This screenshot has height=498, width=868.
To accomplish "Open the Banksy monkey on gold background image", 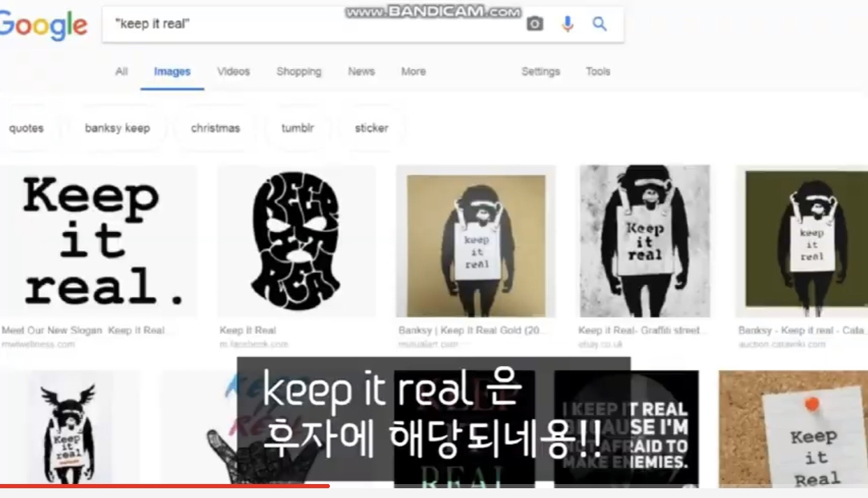I will 476,241.
